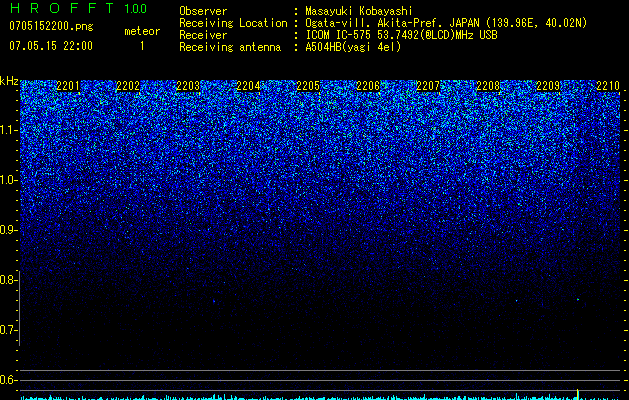Click the 0.9 kHz axis tick label
Viewport: 629px width, 400px height.
[8, 230]
